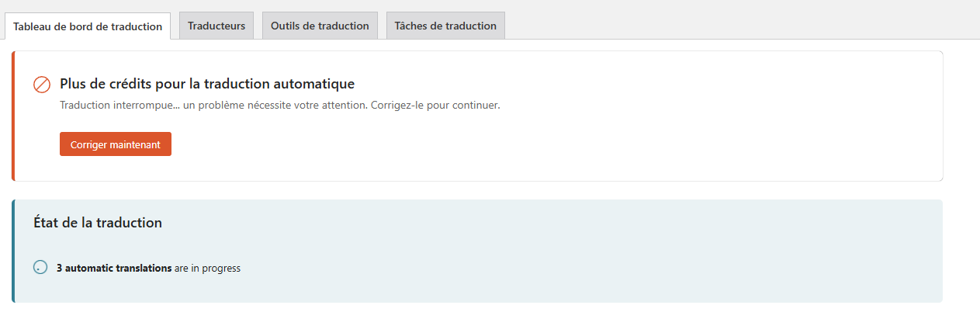Open the Outils de traduction tab
The width and height of the screenshot is (980, 326).
click(320, 26)
